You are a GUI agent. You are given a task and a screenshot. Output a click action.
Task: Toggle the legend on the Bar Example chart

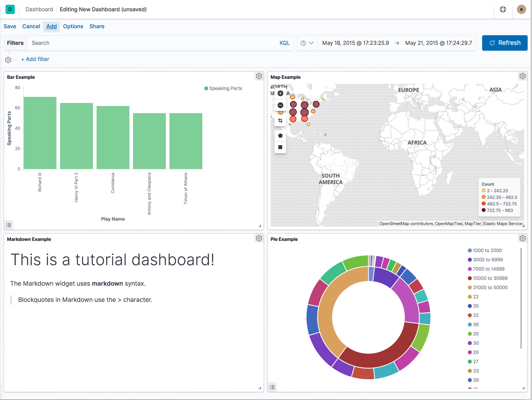8,225
